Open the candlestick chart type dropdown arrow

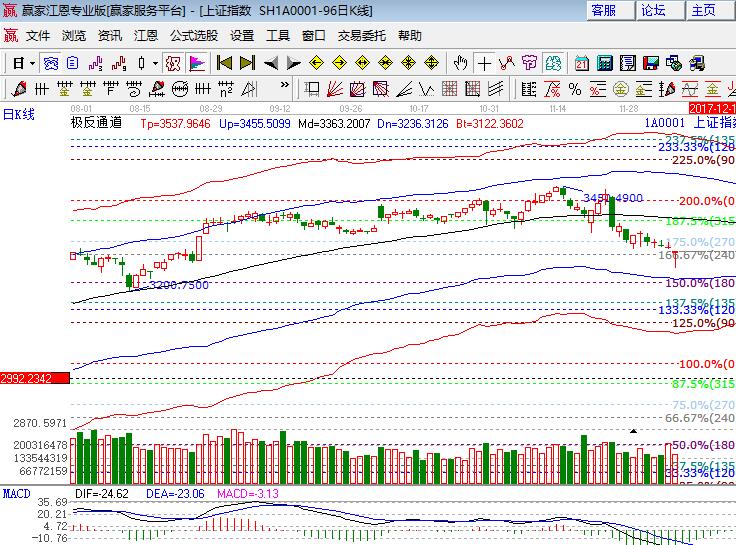point(155,63)
